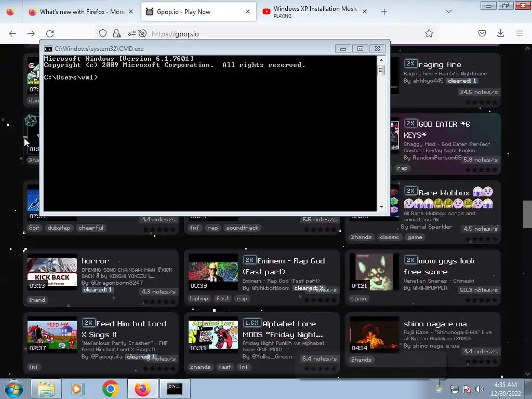Image resolution: width=532 pixels, height=399 pixels.
Task: Switch to What's new with Firefox tab
Action: 82,12
